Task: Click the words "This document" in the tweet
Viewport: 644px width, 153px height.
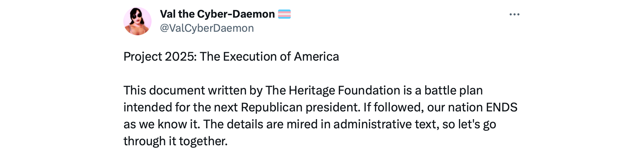Action: pos(164,91)
